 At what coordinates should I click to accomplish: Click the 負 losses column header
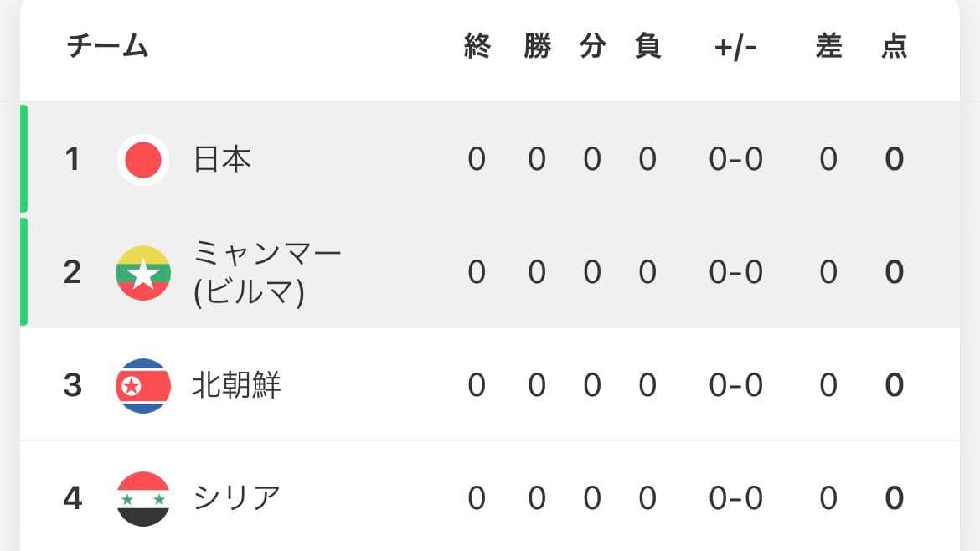click(x=647, y=46)
